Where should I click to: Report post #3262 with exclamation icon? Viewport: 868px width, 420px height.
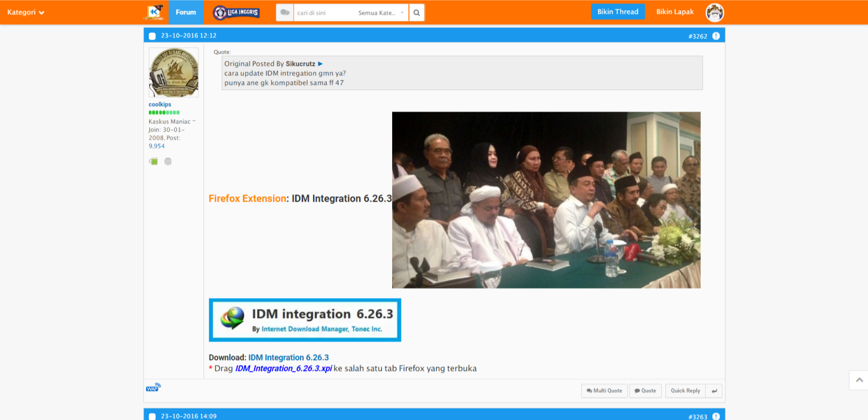tap(716, 36)
